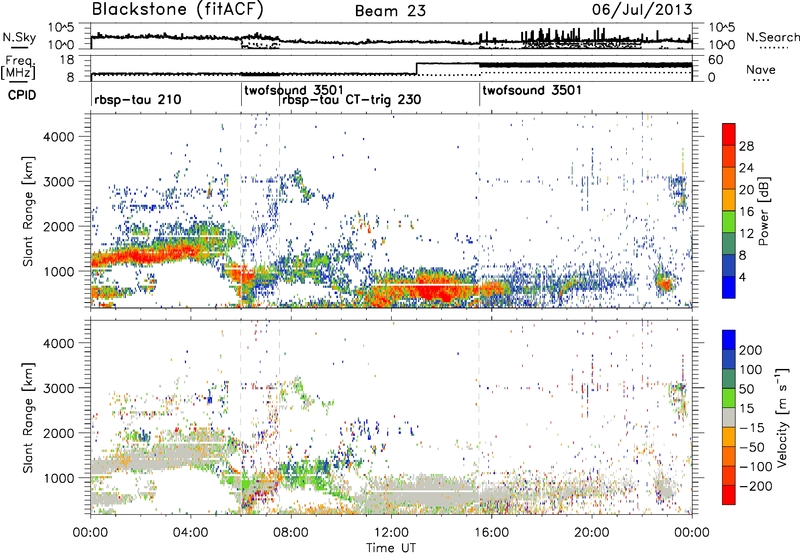Click 'Slant Range [km]' label of the power panel
The height and width of the screenshot is (554, 800).
(x=28, y=211)
